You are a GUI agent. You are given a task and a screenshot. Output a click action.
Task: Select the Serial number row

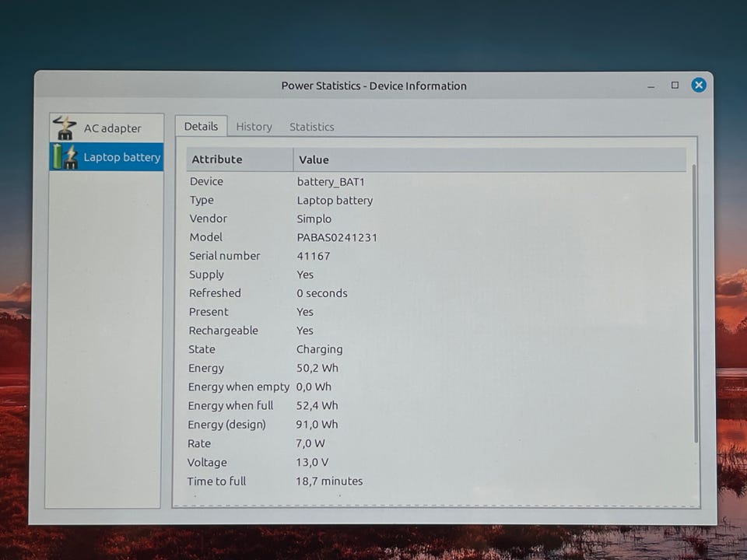coord(437,256)
